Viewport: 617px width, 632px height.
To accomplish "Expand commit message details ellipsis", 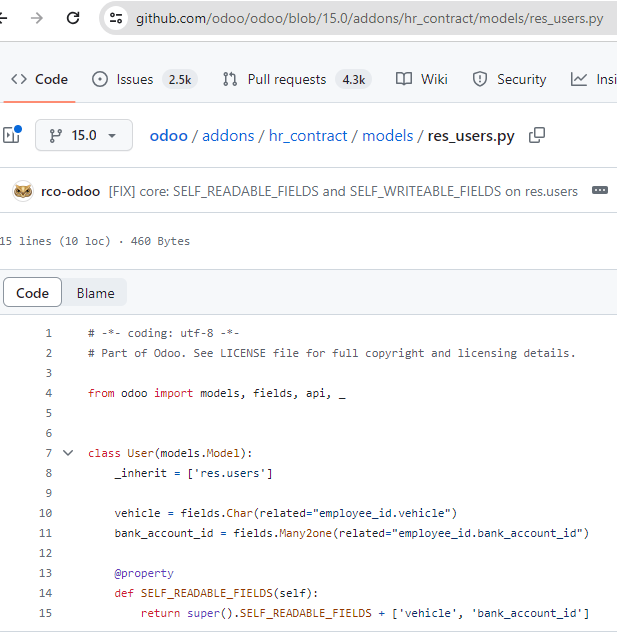I will [x=600, y=190].
